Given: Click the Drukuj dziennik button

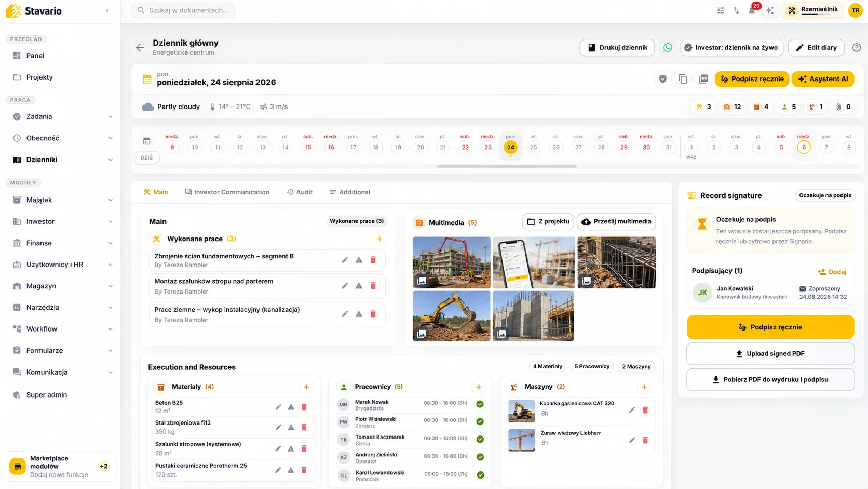Looking at the screenshot, I should pos(617,47).
